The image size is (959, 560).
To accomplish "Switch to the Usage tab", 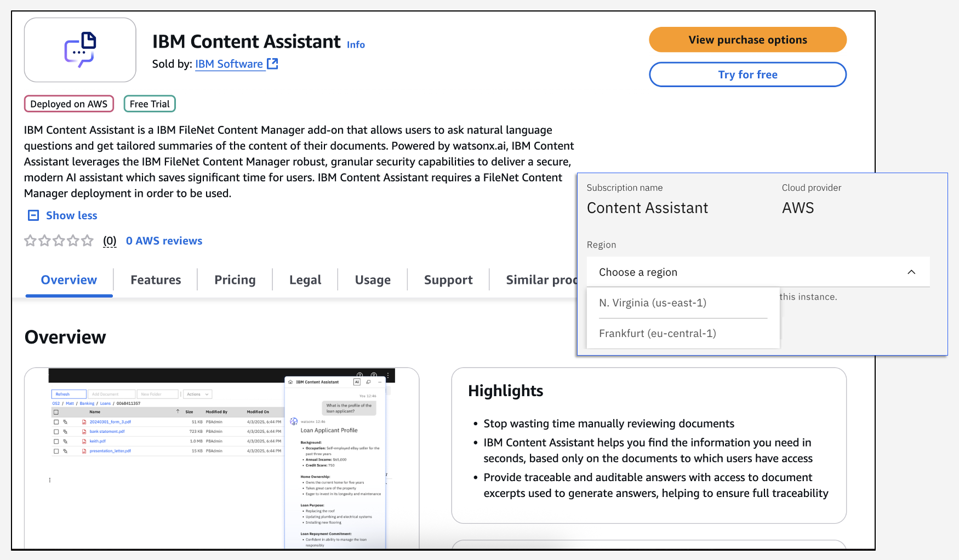I will (x=373, y=280).
